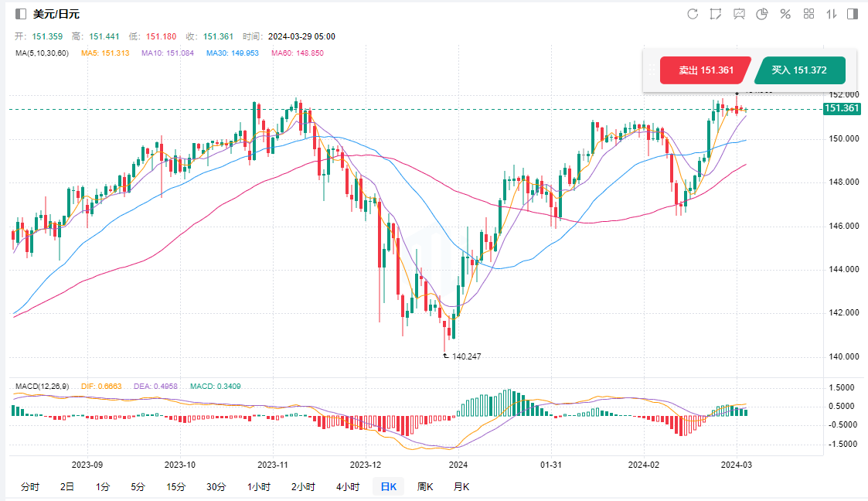
Task: Switch to the 分时 timeframe tab
Action: (30, 487)
